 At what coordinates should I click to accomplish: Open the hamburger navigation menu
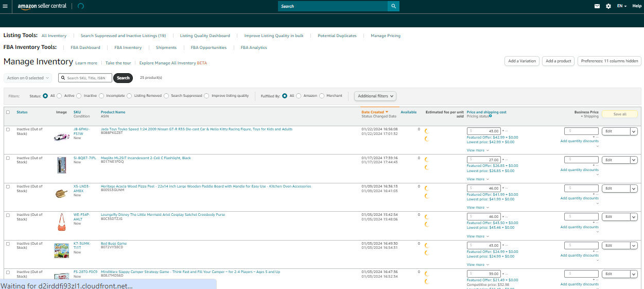click(x=5, y=6)
